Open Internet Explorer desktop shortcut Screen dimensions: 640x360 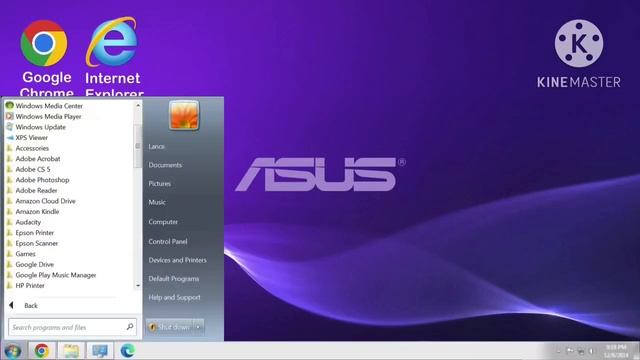click(113, 57)
